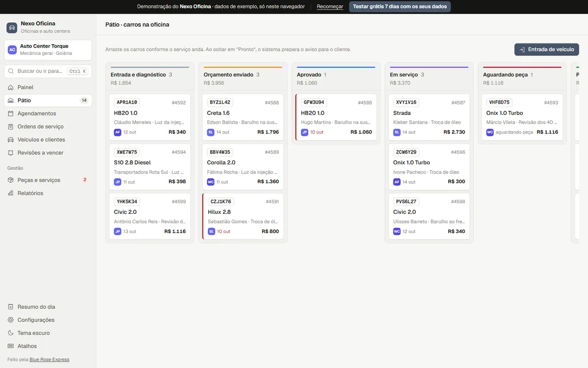Click the AC avatar of Auto Center Torque
The height and width of the screenshot is (368, 588).
(x=12, y=50)
